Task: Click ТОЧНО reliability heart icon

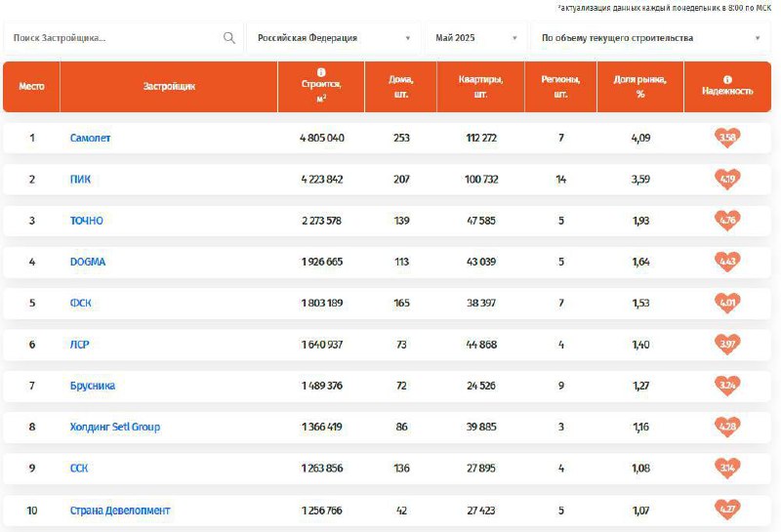Action: pyautogui.click(x=727, y=221)
